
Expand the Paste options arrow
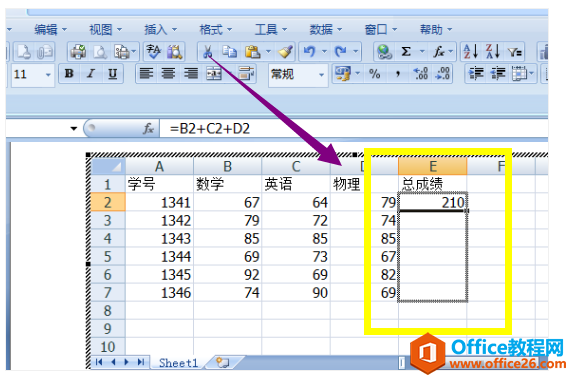pos(269,52)
